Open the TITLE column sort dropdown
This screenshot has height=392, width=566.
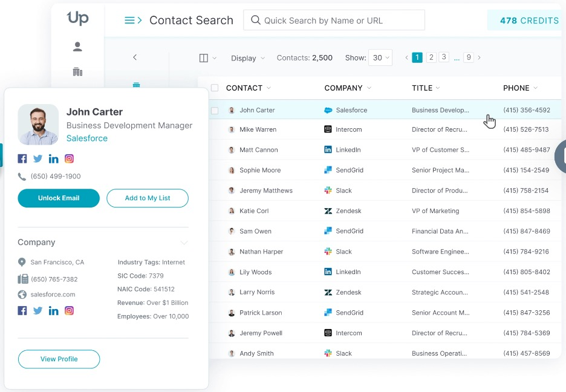pyautogui.click(x=438, y=88)
